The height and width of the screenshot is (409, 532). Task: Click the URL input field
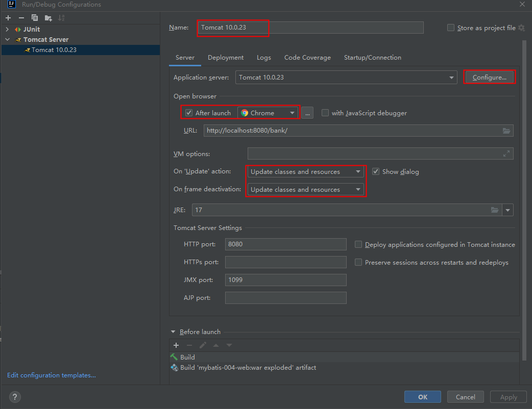coord(358,131)
